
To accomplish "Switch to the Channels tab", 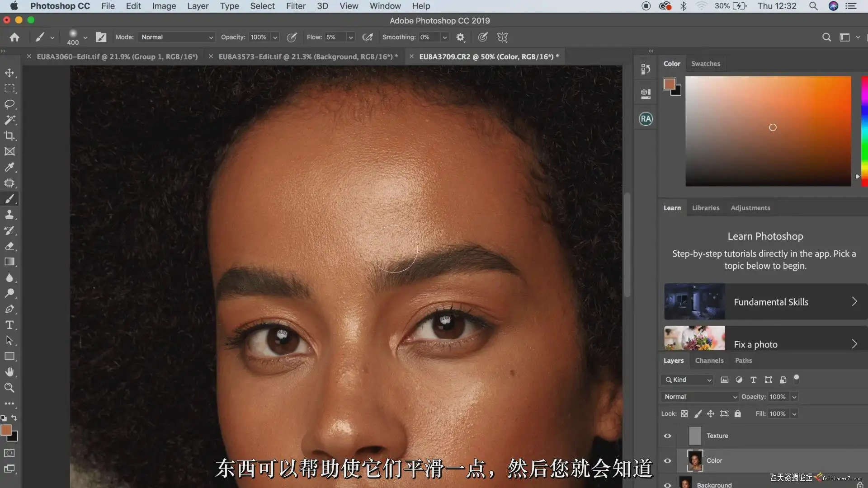I will [x=709, y=361].
